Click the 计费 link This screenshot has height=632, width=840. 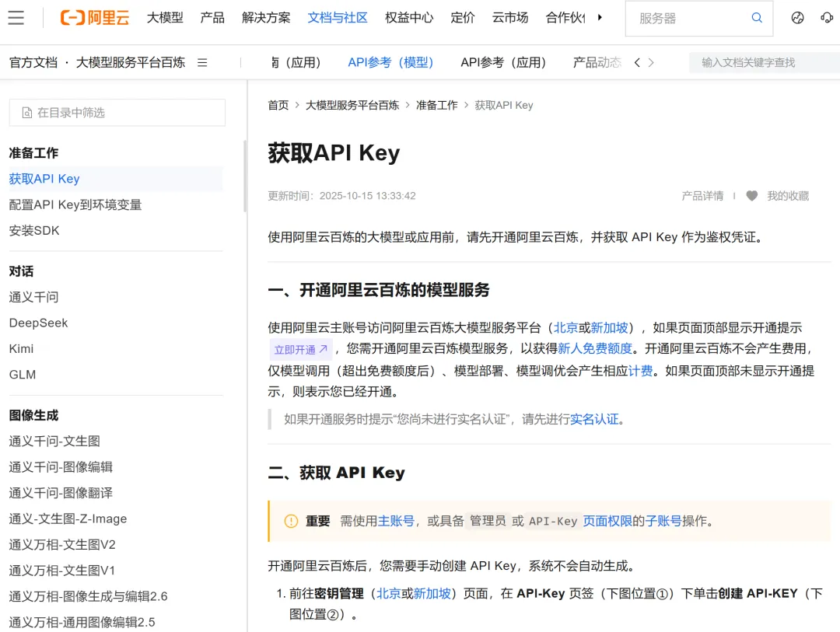click(641, 371)
